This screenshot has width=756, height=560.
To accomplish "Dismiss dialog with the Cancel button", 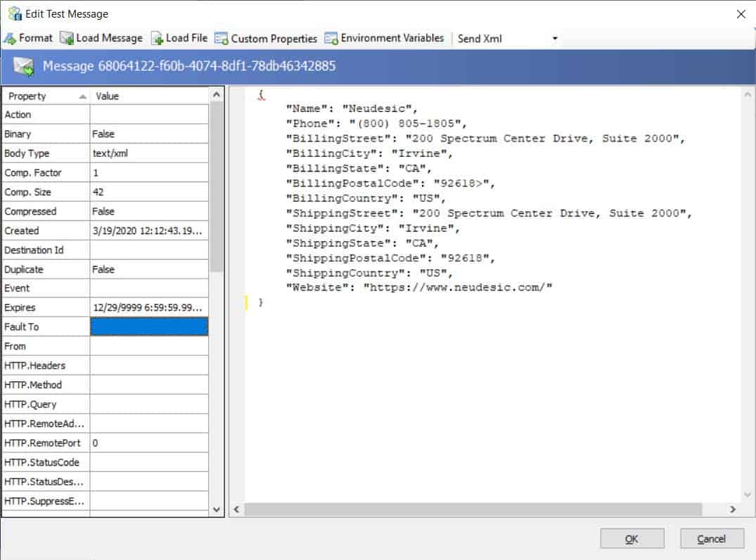I will [712, 539].
